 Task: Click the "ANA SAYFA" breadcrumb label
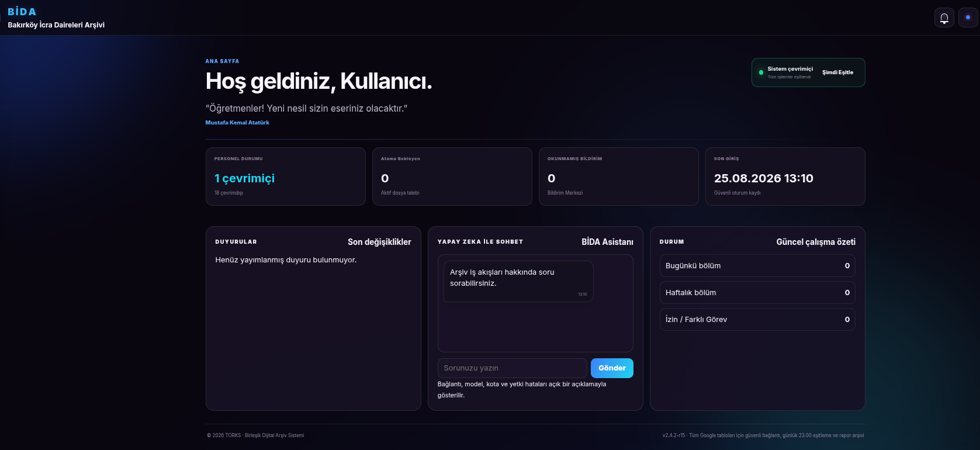pyautogui.click(x=222, y=61)
